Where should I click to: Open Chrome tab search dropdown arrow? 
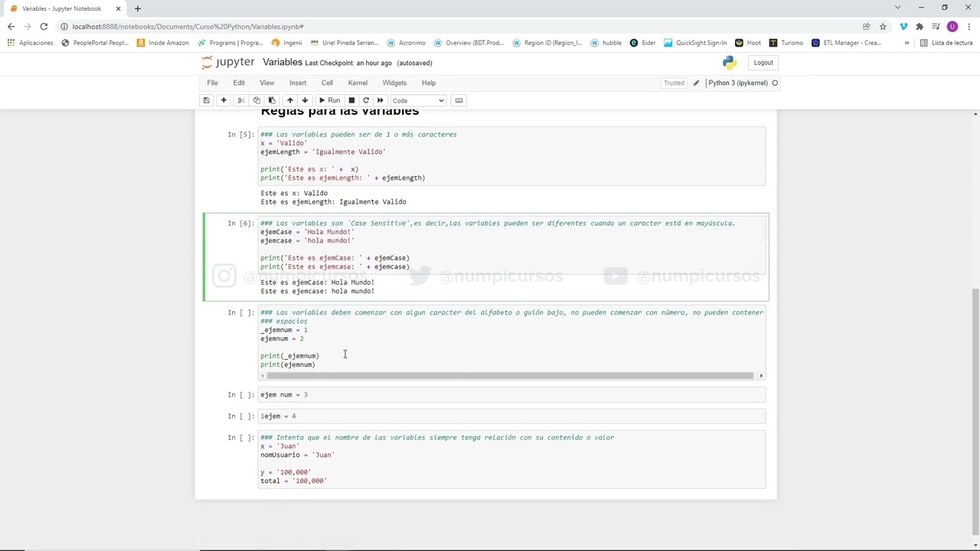coord(897,8)
